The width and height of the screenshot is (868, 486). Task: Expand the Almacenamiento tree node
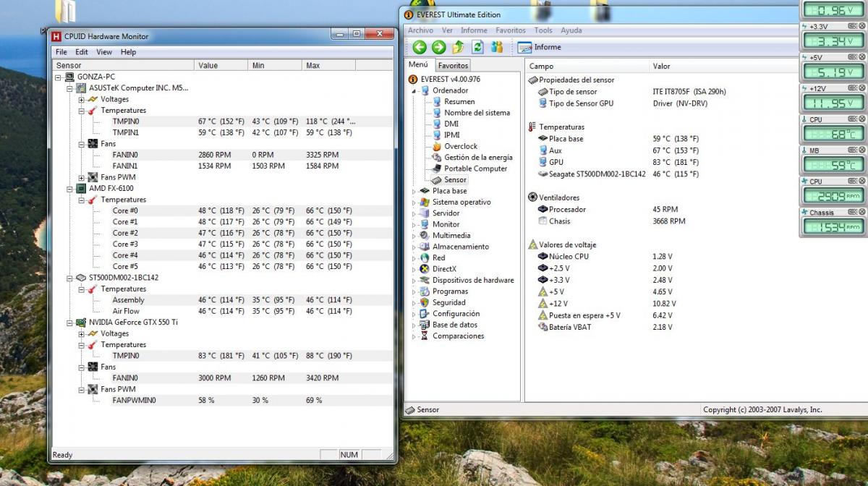(414, 247)
